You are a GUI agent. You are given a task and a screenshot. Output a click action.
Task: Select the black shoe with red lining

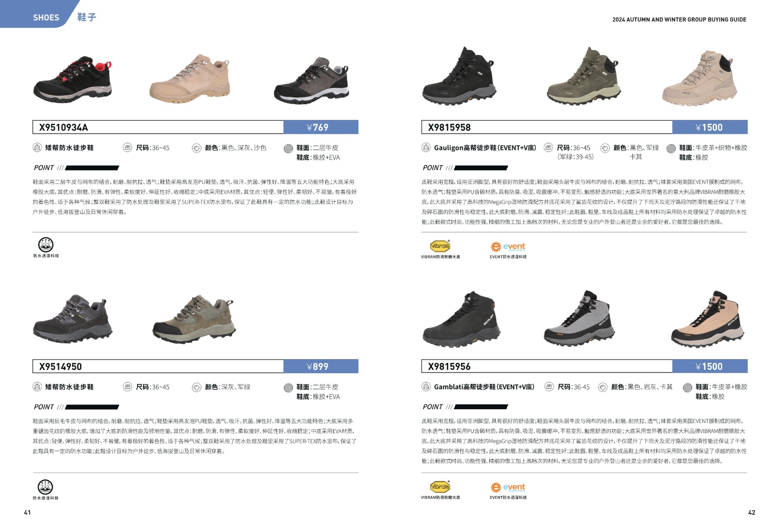73,80
